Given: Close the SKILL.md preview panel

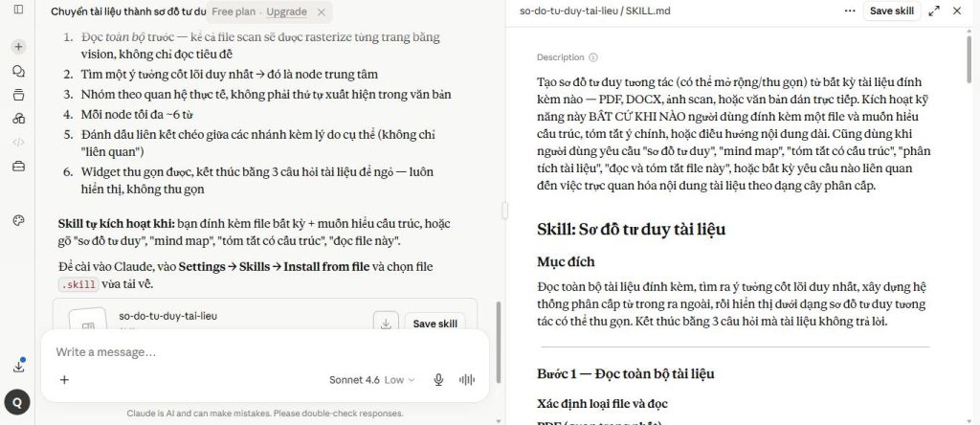Looking at the screenshot, I should point(957,11).
